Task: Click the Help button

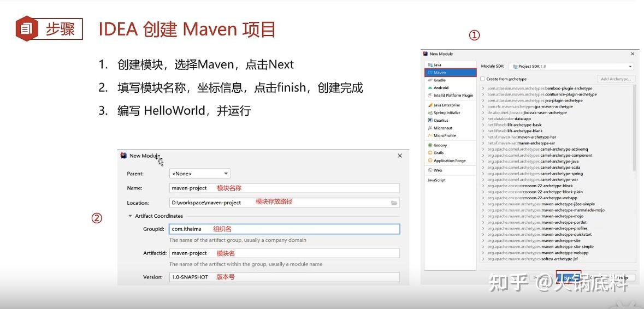Action: pyautogui.click(x=623, y=278)
